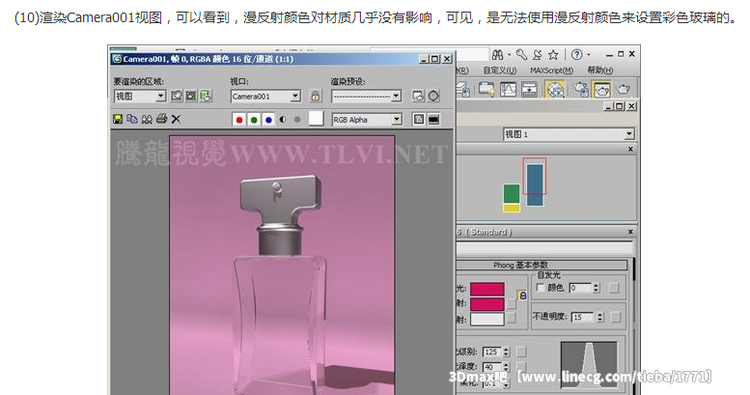Clear the rendered frame with X icon
This screenshot has width=750, height=395.
pos(176,119)
